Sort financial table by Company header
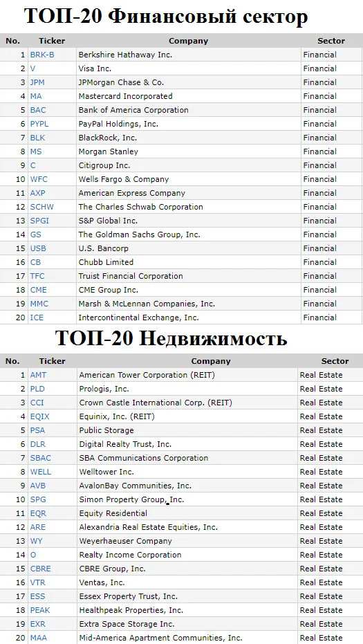 tap(189, 41)
